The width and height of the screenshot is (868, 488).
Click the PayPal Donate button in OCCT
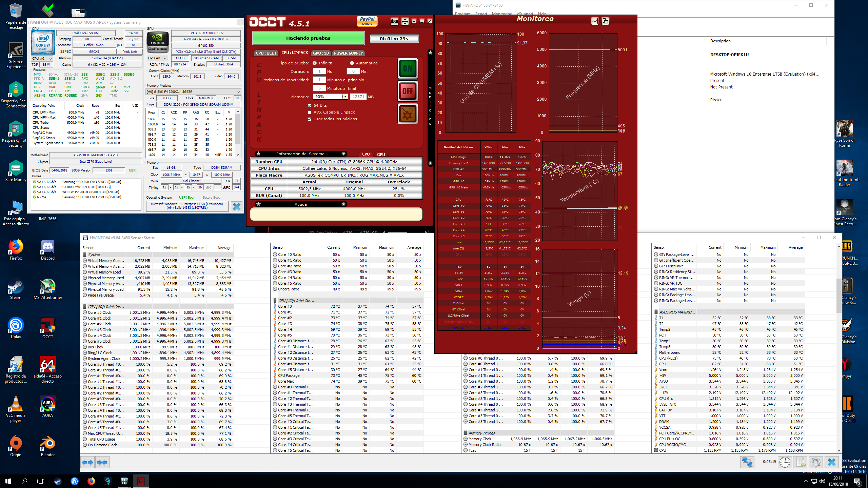pos(367,21)
